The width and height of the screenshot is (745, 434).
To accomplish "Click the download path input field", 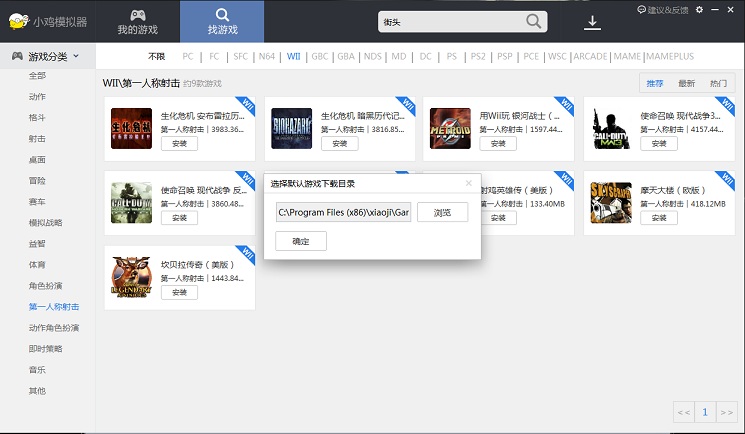I will [343, 212].
